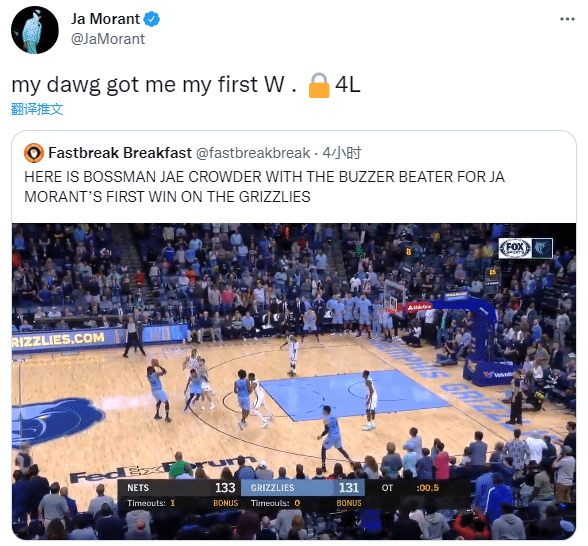Click the main tweet text
The width and height of the screenshot is (588, 546).
(186, 85)
